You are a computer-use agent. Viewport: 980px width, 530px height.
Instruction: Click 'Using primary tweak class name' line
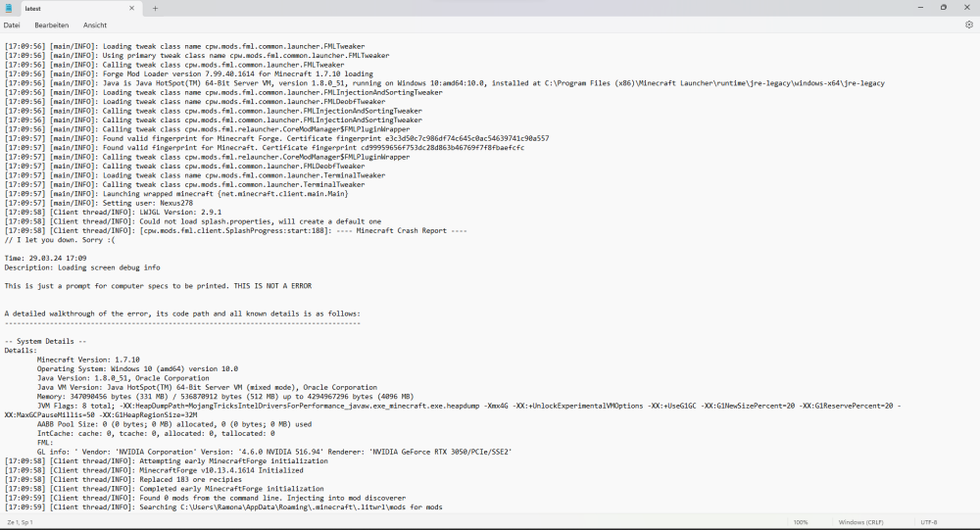pos(197,55)
